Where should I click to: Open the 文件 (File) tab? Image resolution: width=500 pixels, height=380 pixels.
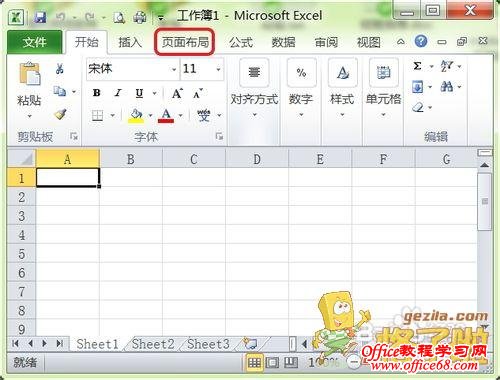tap(35, 42)
